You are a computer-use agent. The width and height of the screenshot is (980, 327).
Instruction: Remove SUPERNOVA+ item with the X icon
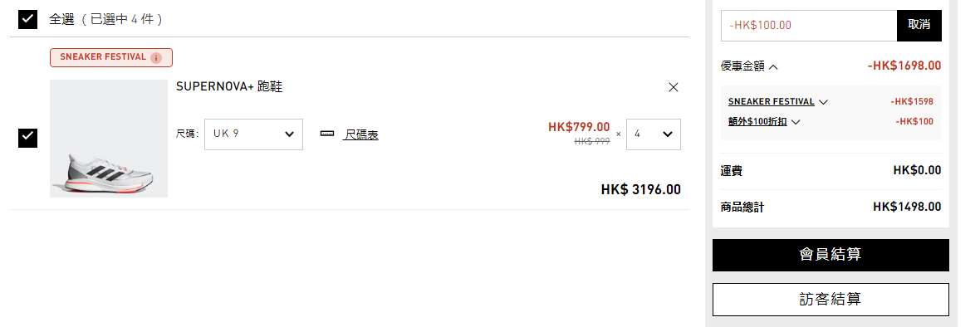click(x=673, y=87)
